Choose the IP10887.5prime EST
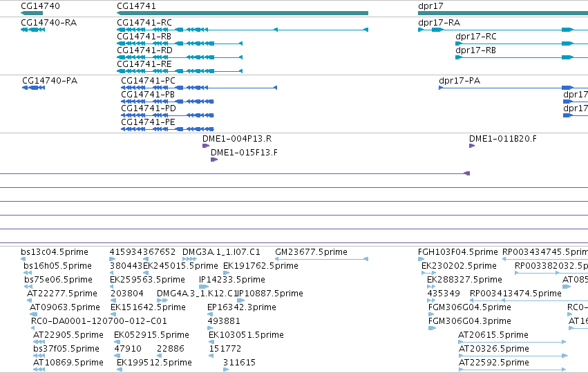The width and height of the screenshot is (588, 373). (270, 294)
